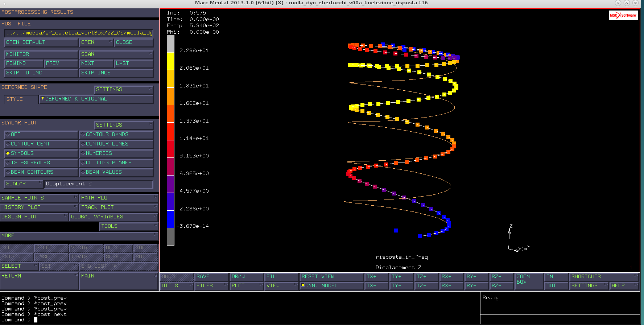Toggle DYN. MODEL option
The height and width of the screenshot is (325, 644).
click(x=331, y=286)
